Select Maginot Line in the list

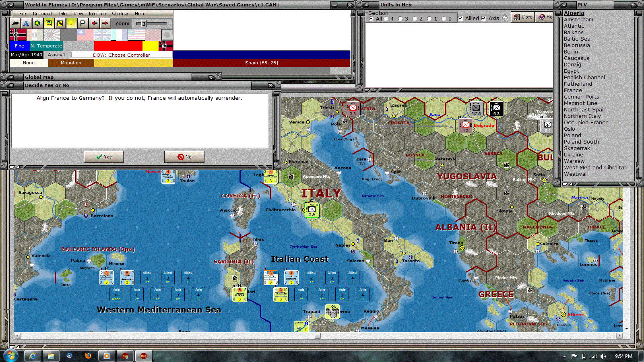pos(580,103)
